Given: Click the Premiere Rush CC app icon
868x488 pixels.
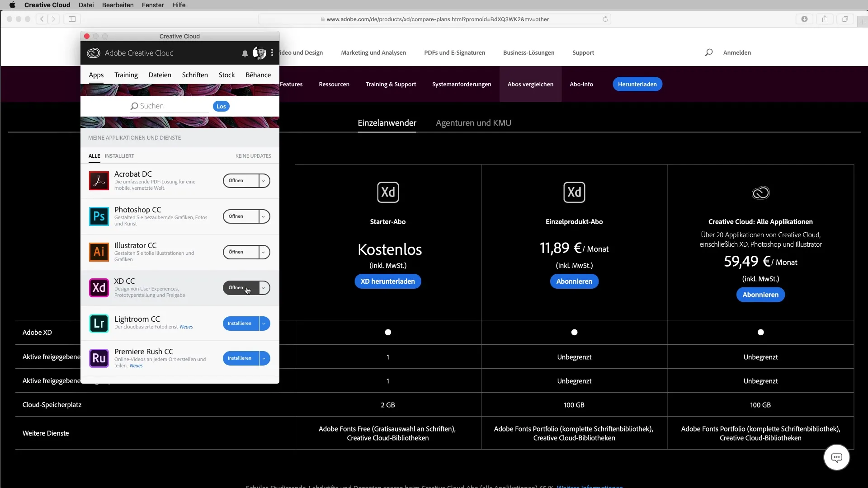Looking at the screenshot, I should pyautogui.click(x=99, y=358).
